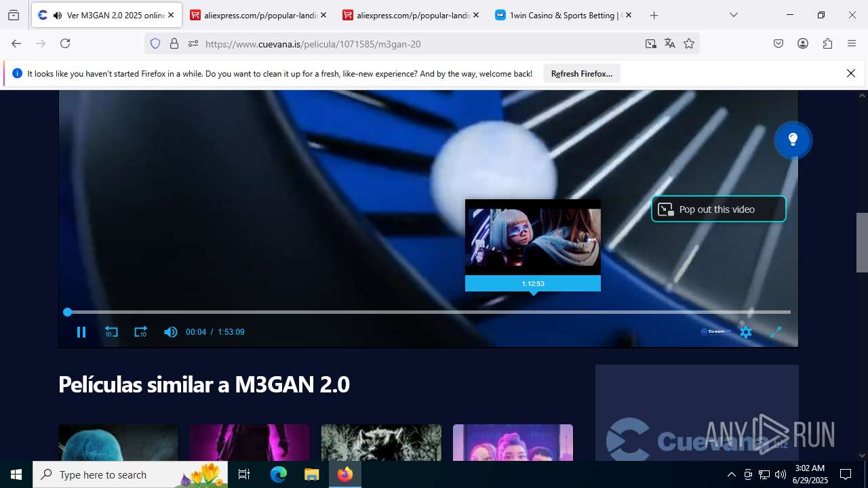The image size is (868, 488).
Task: Enter fullscreen video mode
Action: [x=776, y=332]
